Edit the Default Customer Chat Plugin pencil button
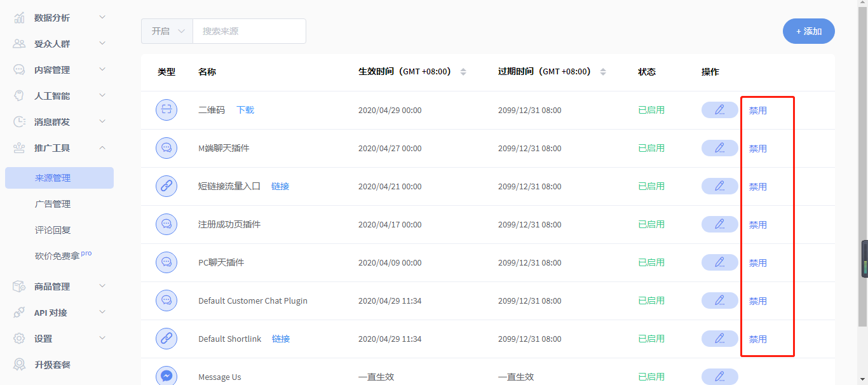The width and height of the screenshot is (868, 385). 720,301
